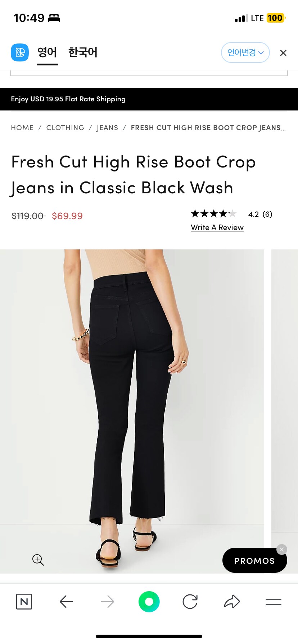Screen dimensions: 298x644
Task: Open the JEANS breadcrumb link
Action: click(107, 128)
